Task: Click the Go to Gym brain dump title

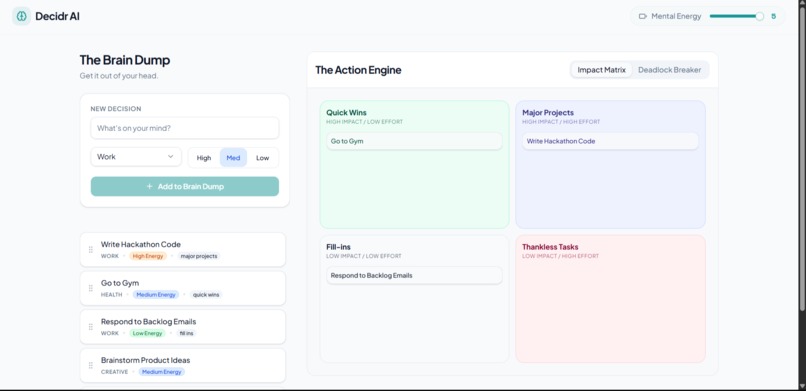Action: 120,283
